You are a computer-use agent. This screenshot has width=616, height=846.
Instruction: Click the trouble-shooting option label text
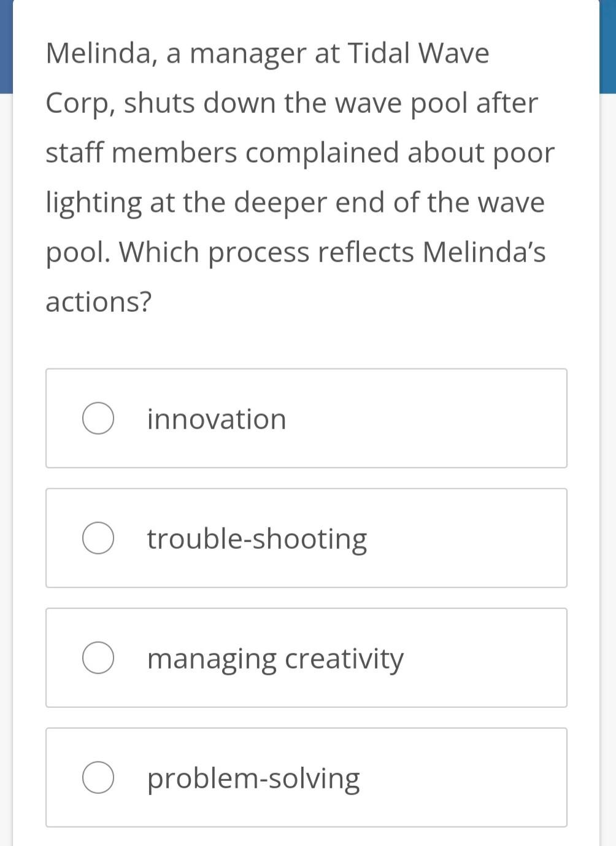click(x=256, y=538)
